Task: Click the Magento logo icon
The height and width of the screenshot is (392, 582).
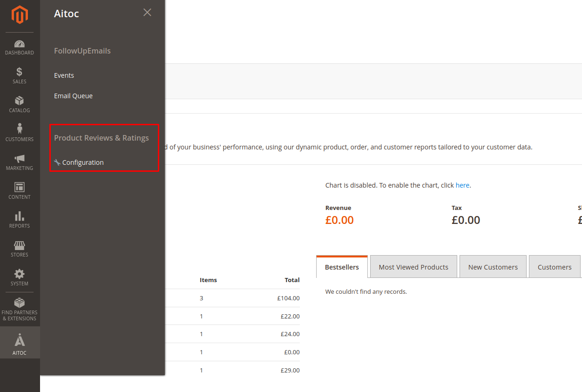Action: [x=20, y=15]
